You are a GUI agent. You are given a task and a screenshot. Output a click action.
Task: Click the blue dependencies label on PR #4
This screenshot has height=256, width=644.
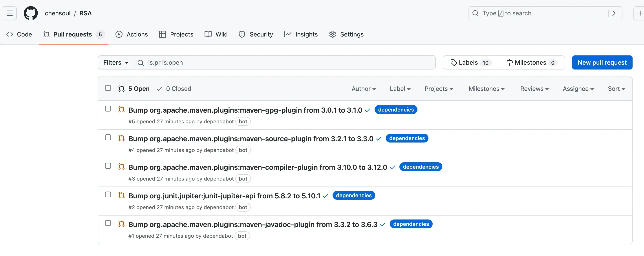coord(407,139)
